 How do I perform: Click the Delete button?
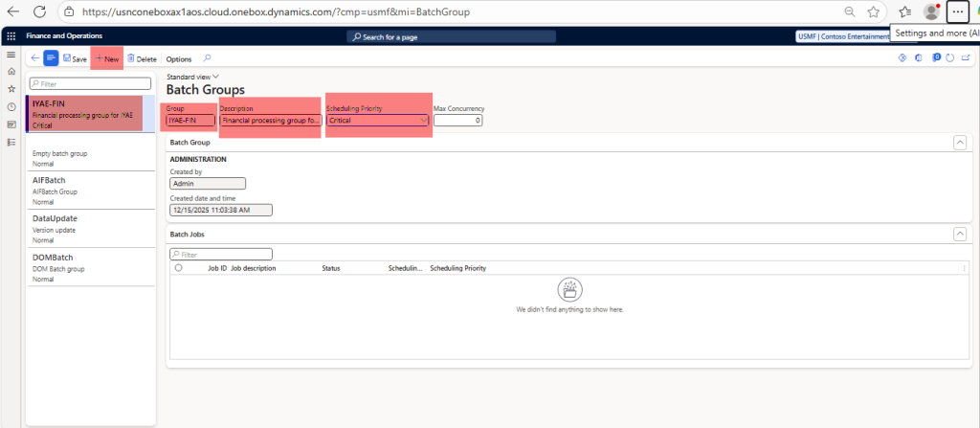pyautogui.click(x=142, y=59)
